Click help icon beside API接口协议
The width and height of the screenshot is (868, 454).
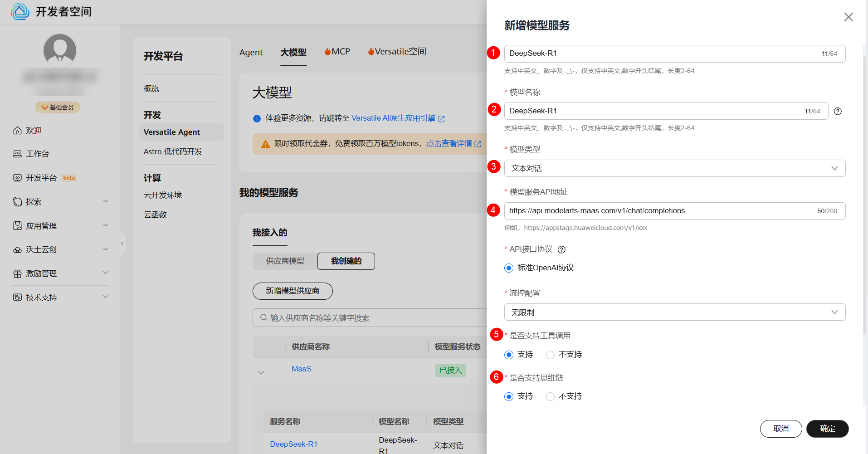561,249
